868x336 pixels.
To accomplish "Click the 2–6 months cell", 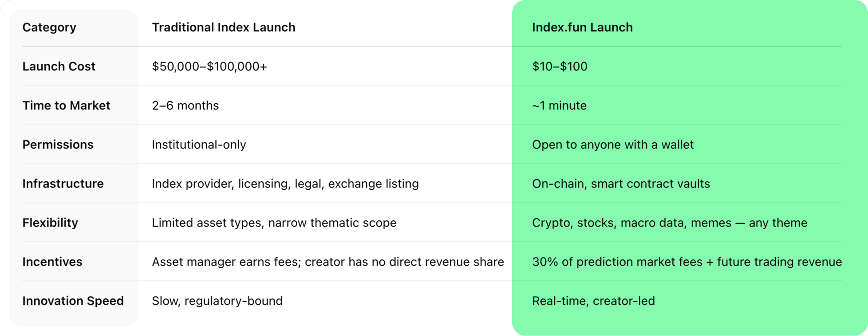I will (185, 105).
